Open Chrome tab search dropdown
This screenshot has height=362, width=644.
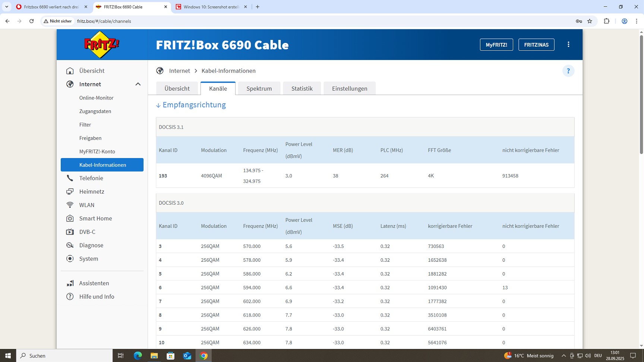(7, 7)
